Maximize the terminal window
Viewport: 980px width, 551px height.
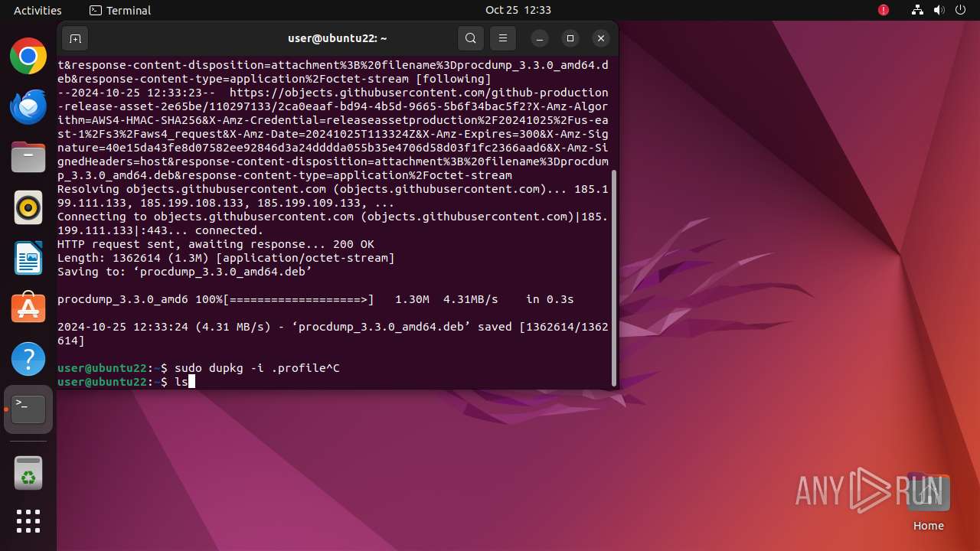coord(570,38)
